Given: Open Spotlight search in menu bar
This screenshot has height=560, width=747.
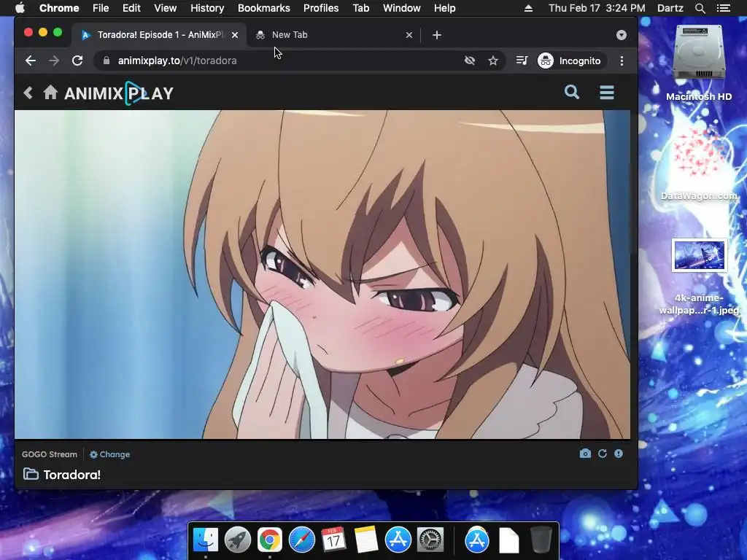Looking at the screenshot, I should (x=700, y=8).
